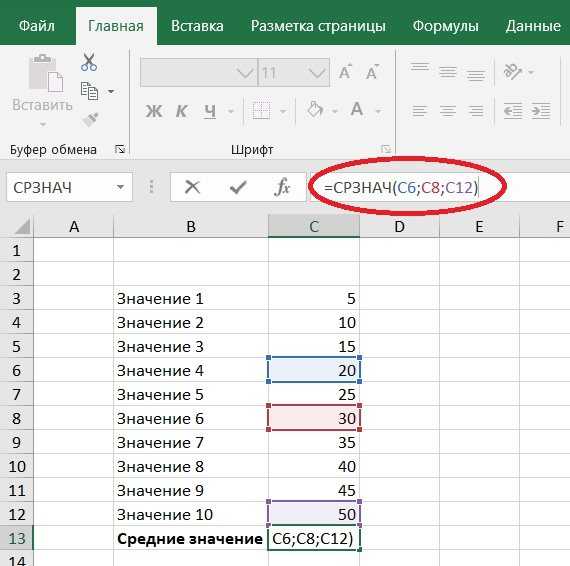Select column B header
The height and width of the screenshot is (566, 570).
point(191,226)
